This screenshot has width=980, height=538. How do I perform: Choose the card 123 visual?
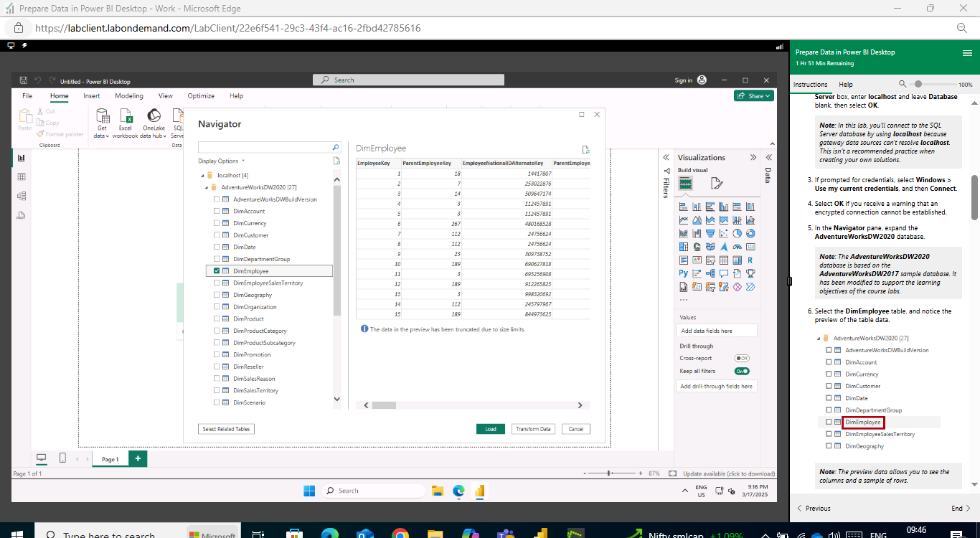click(750, 247)
